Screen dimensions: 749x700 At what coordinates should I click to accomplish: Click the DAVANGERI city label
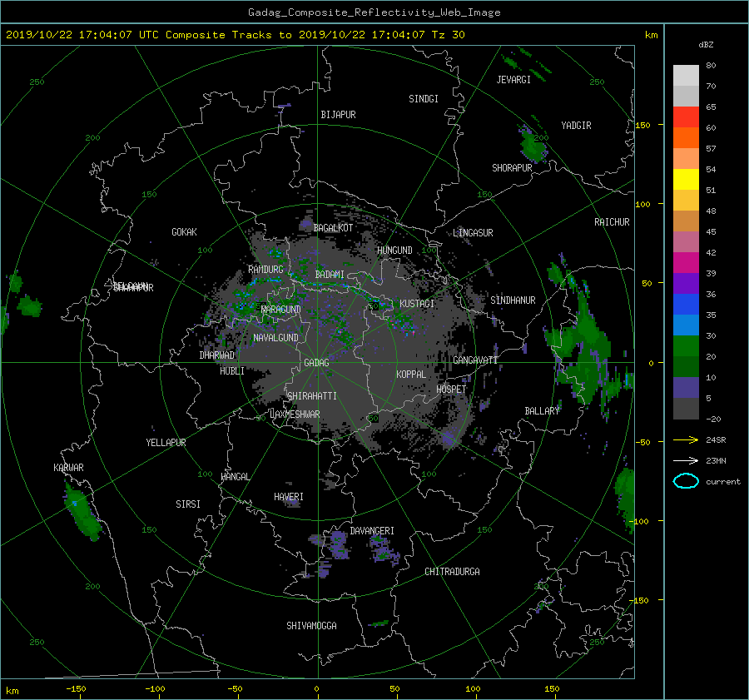(x=372, y=531)
